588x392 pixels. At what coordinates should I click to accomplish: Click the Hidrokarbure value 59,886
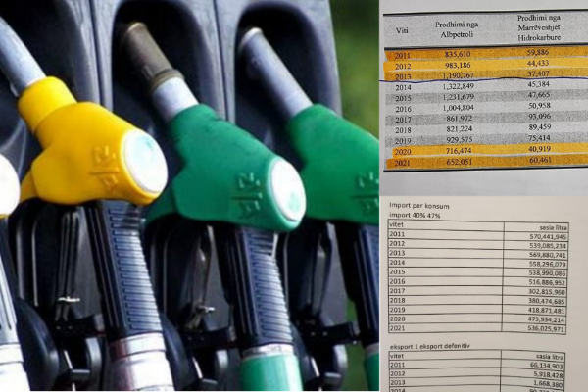(x=538, y=53)
